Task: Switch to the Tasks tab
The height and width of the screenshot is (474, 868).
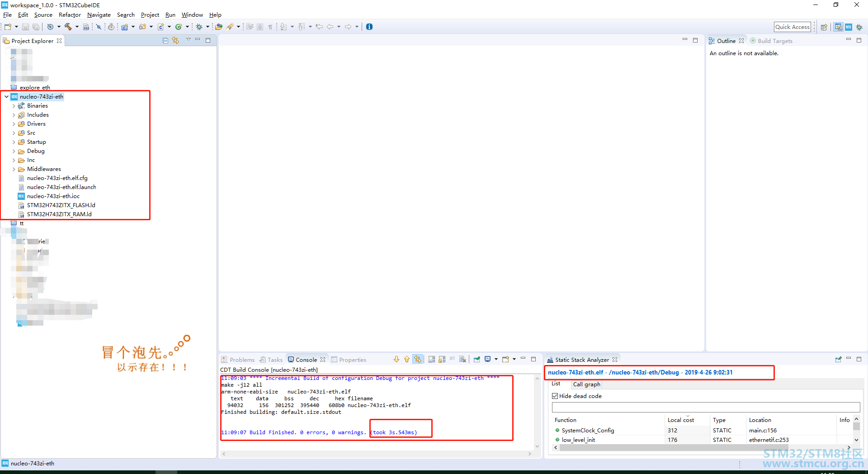Action: tap(271, 360)
